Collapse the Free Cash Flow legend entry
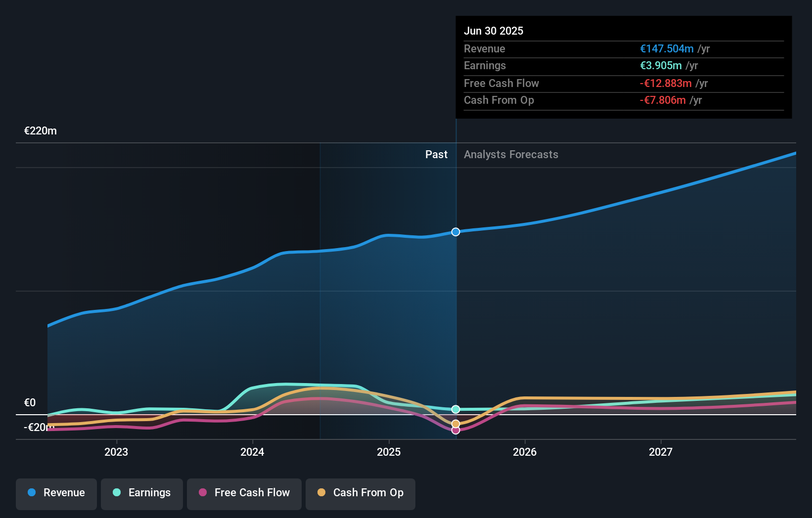 [244, 493]
